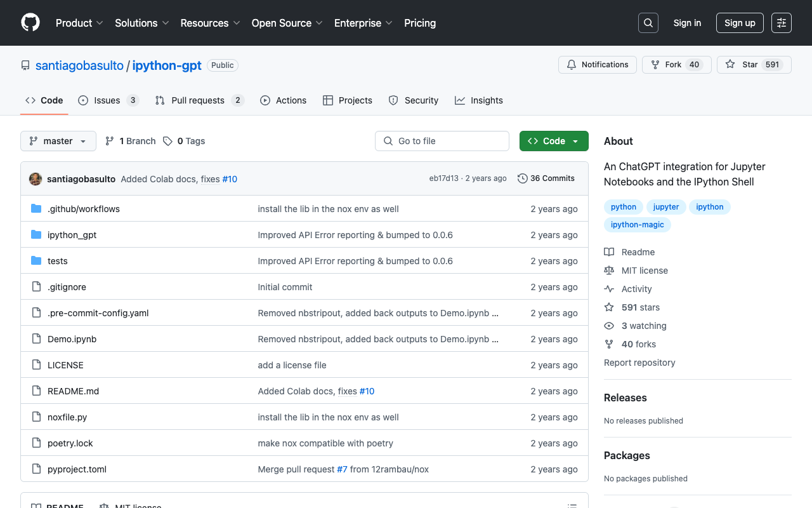Image resolution: width=812 pixels, height=508 pixels.
Task: Open the 0 Tags link
Action: click(x=184, y=141)
